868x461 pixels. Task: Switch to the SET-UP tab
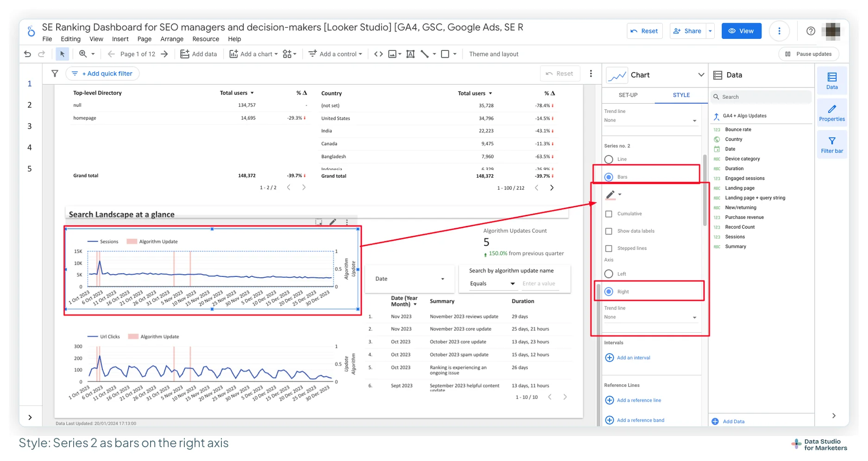point(628,95)
